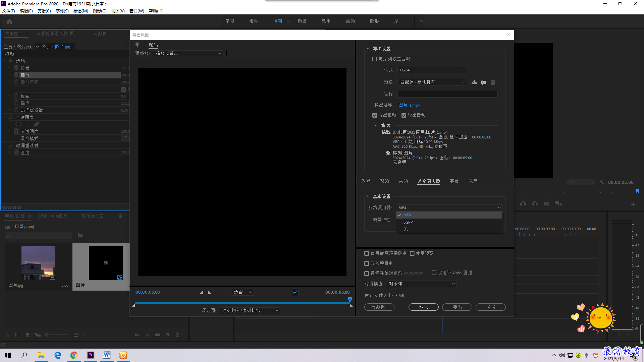Click the export frame camera icon
This screenshot has width=644, height=362.
[546, 204]
